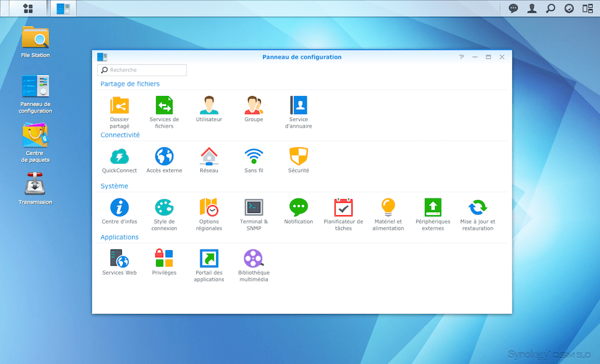This screenshot has height=364, width=600.
Task: Launch Panneau de configuration desktop shortcut
Action: coord(35,94)
